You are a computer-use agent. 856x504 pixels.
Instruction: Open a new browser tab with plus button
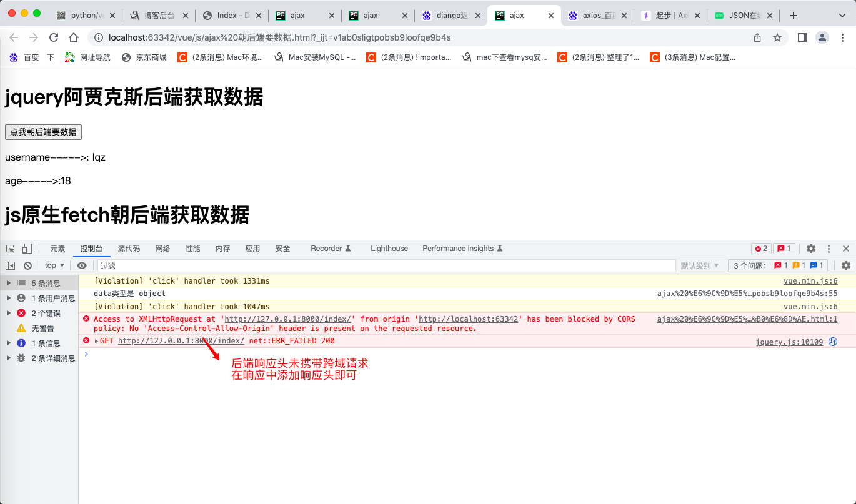click(x=794, y=16)
